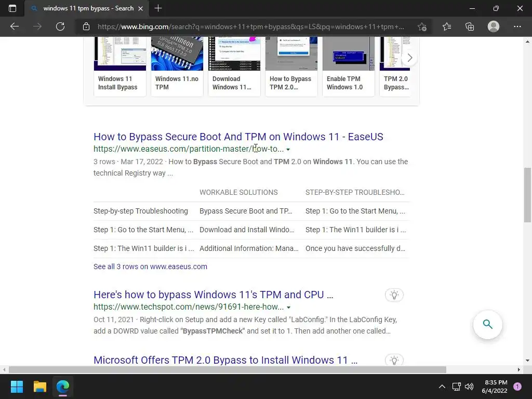This screenshot has height=399, width=532.
Task: Open the tab actions menu icon
Action: (12, 8)
